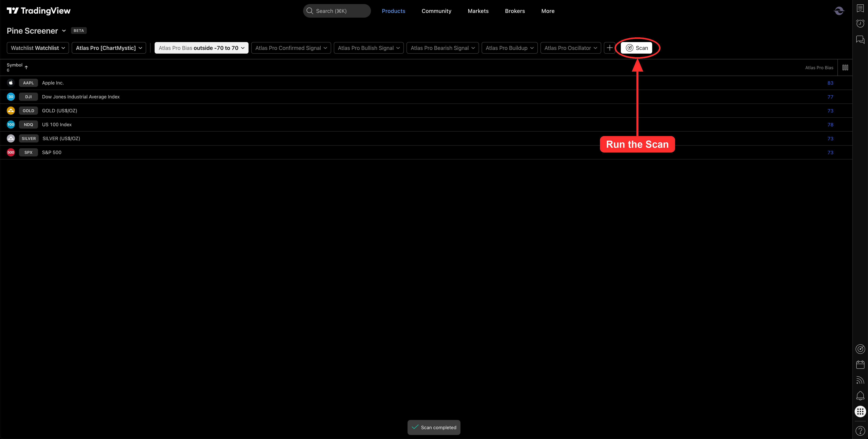Open the Watchlist Watchlist dropdown
The width and height of the screenshot is (868, 439).
38,48
